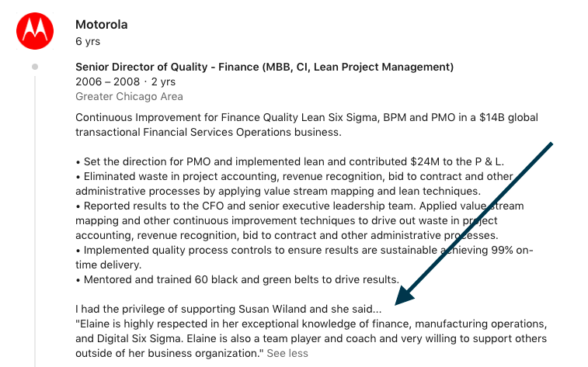Click the Greater Chicago Area location text
The width and height of the screenshot is (588, 367).
[129, 97]
